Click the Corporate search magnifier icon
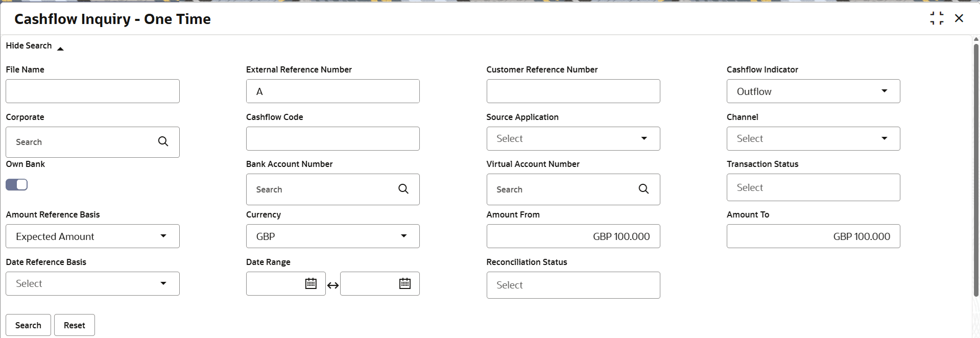The width and height of the screenshot is (980, 338). tap(163, 142)
